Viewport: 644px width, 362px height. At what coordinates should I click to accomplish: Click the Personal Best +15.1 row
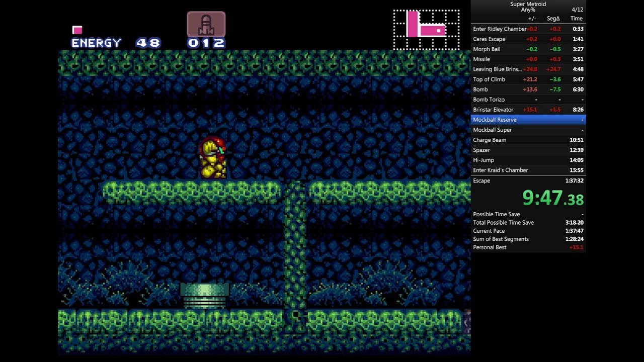pos(528,247)
